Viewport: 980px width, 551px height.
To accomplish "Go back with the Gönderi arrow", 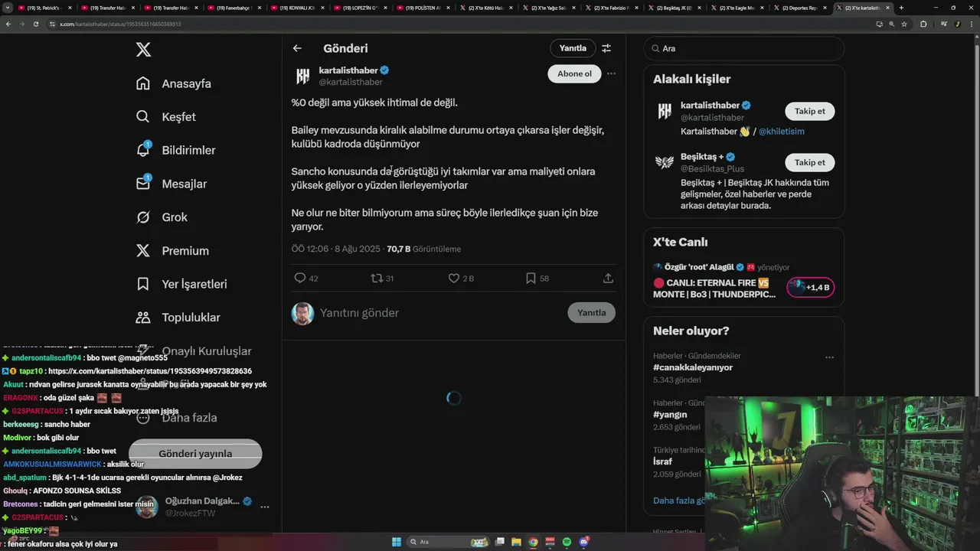I will pos(297,48).
